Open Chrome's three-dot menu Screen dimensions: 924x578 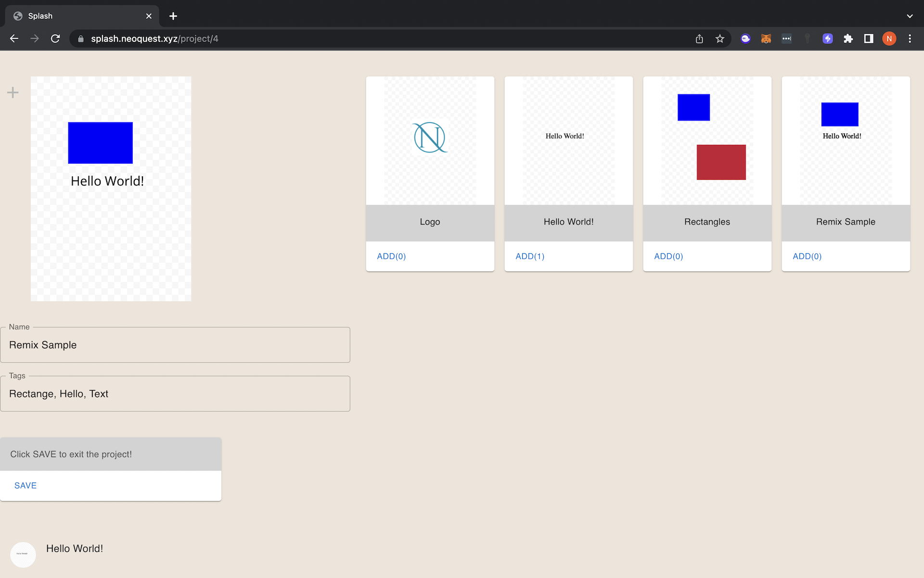910,39
